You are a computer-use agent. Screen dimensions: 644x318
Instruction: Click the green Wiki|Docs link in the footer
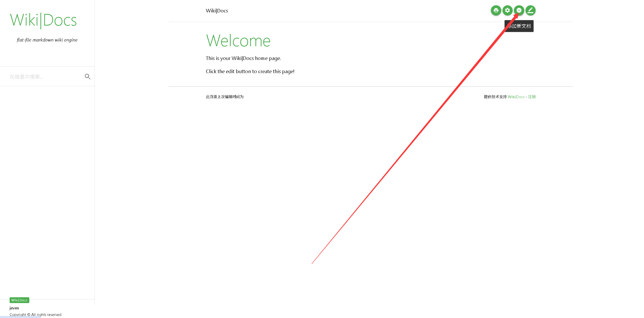pyautogui.click(x=516, y=97)
